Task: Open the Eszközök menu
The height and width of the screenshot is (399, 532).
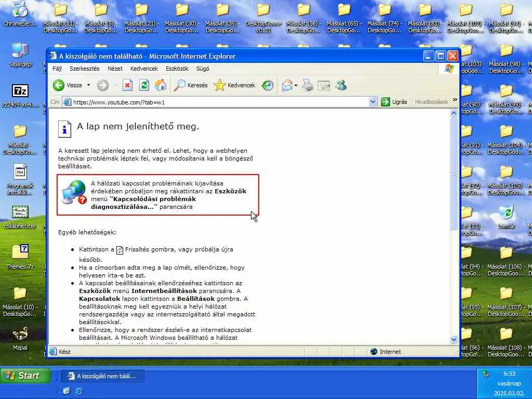Action: [x=177, y=69]
